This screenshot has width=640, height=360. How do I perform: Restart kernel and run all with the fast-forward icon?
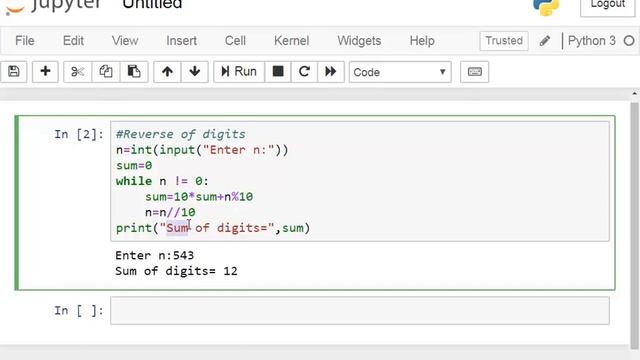click(331, 72)
